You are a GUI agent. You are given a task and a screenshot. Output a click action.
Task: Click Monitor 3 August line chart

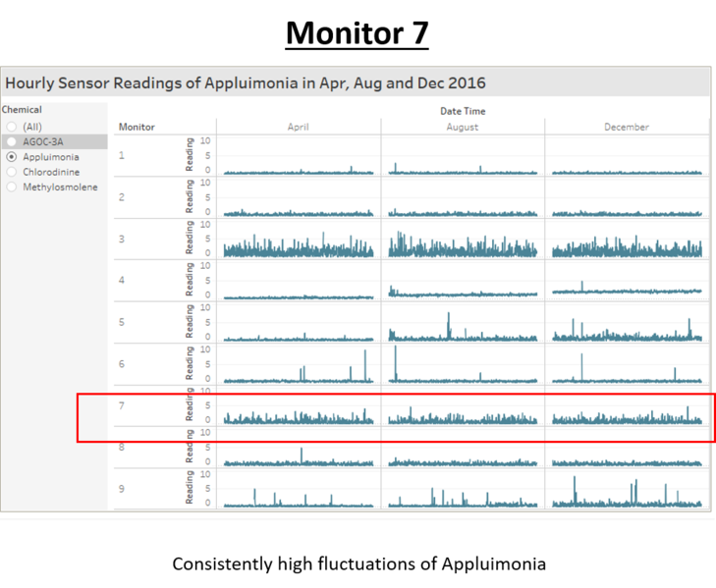(463, 244)
